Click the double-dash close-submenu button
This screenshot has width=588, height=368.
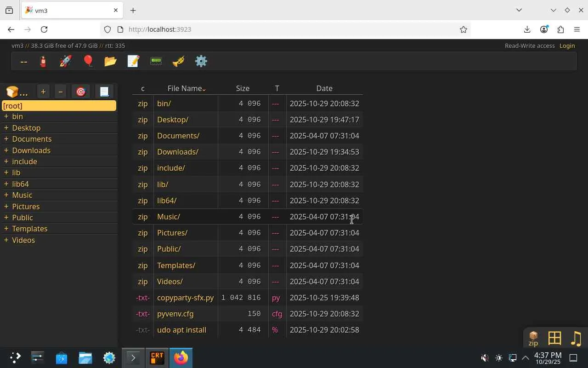coord(24,61)
